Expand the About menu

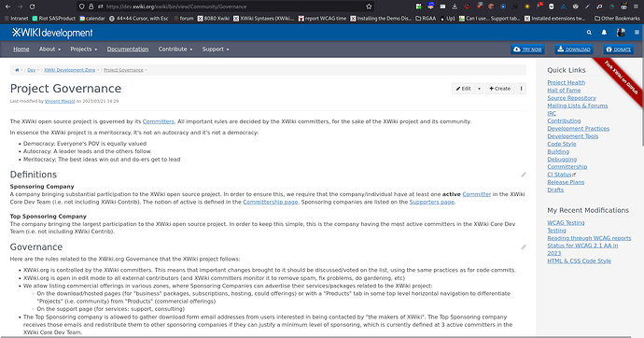pos(49,49)
